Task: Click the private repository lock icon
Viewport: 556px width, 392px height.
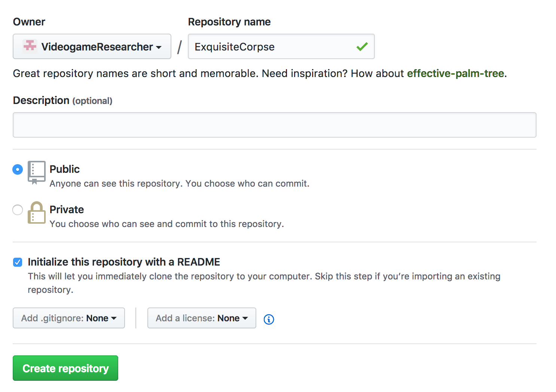Action: (36, 212)
